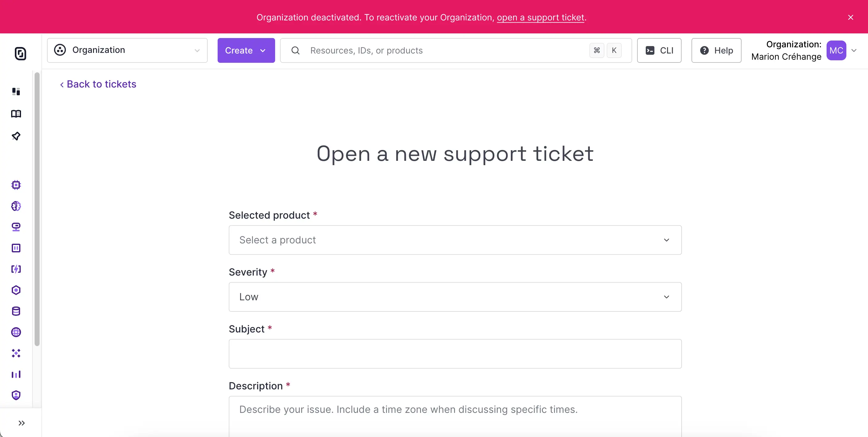Select the Database icon in the sidebar
This screenshot has width=868, height=437.
pos(15,311)
